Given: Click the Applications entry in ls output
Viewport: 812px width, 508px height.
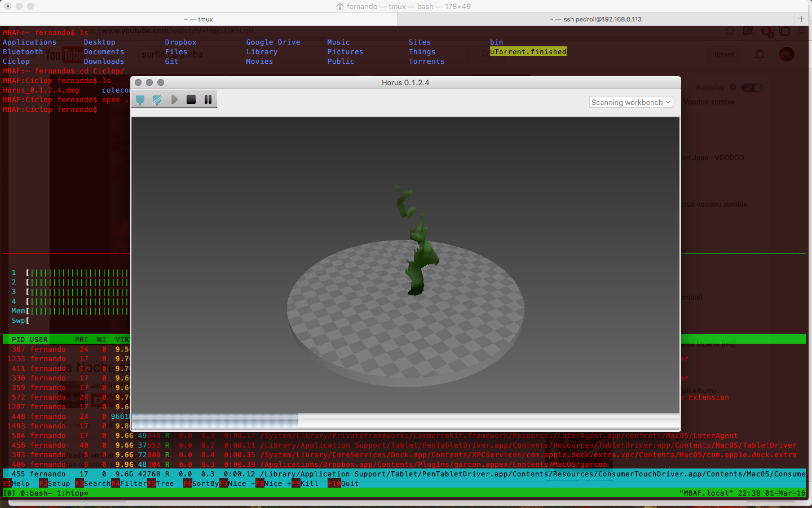Looking at the screenshot, I should tap(30, 42).
